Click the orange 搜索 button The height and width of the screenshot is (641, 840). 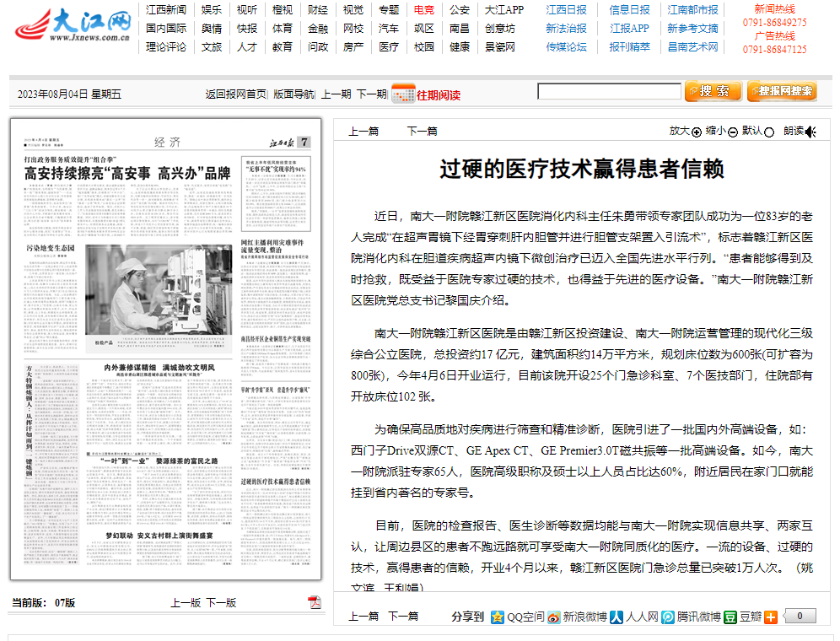tap(713, 91)
